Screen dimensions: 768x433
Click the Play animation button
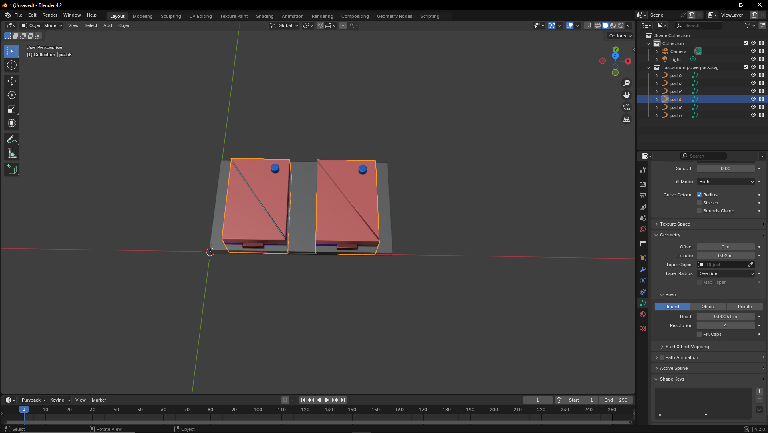327,400
